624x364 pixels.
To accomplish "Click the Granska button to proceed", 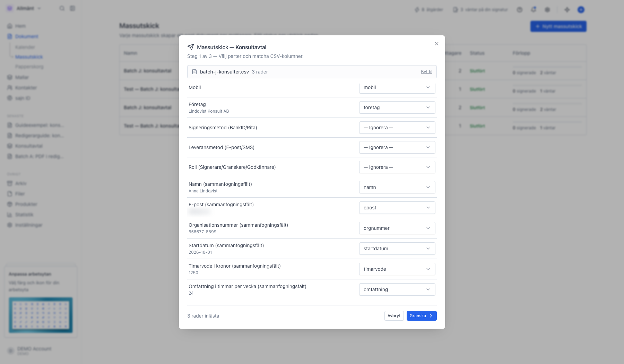I will 422,316.
